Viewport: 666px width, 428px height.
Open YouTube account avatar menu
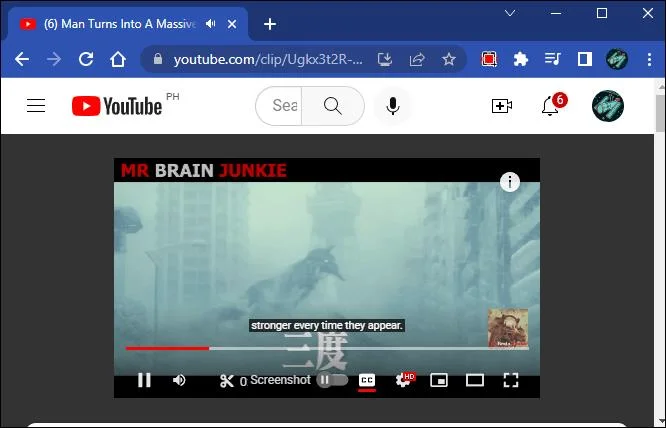(608, 106)
